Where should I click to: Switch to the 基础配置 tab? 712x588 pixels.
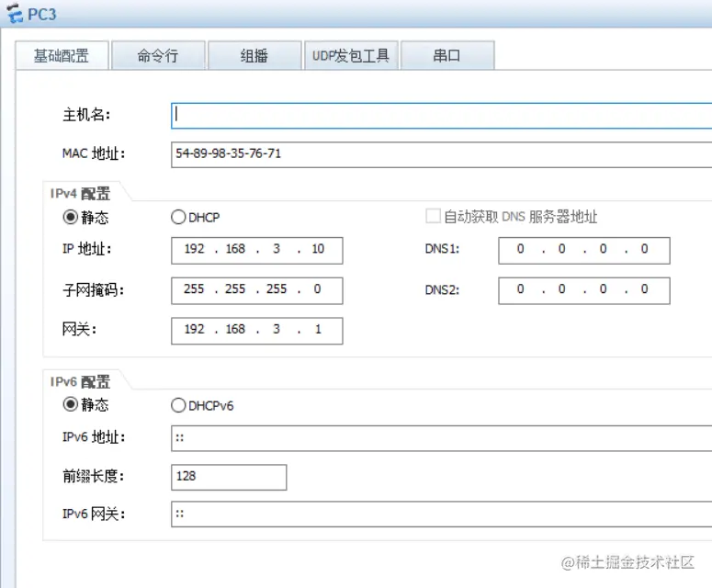click(x=62, y=55)
